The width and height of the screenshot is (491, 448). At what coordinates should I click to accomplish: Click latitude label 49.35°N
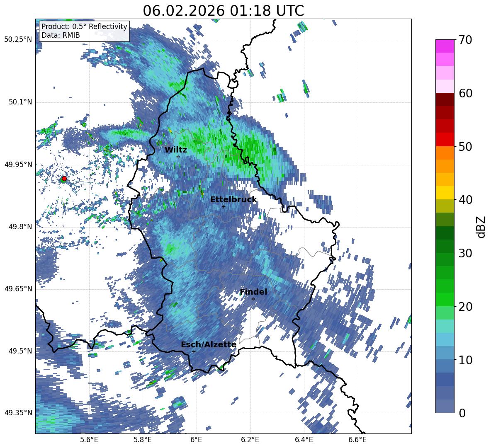tap(18, 413)
